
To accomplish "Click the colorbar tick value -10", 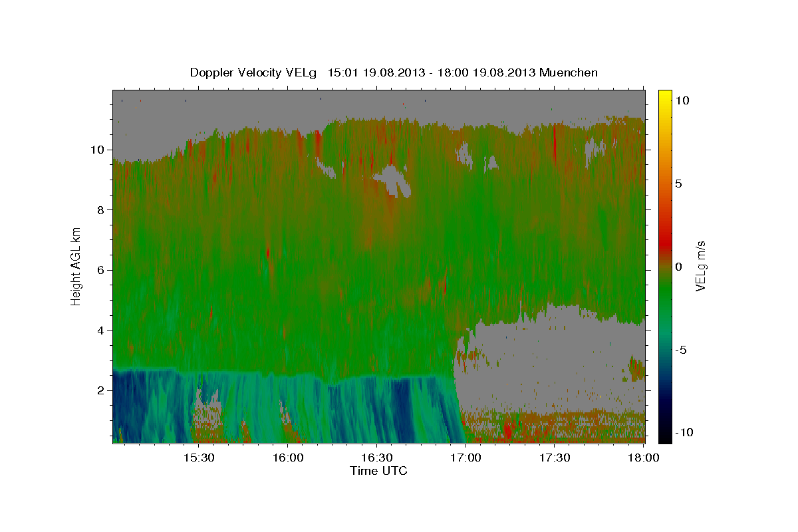I will (x=684, y=432).
